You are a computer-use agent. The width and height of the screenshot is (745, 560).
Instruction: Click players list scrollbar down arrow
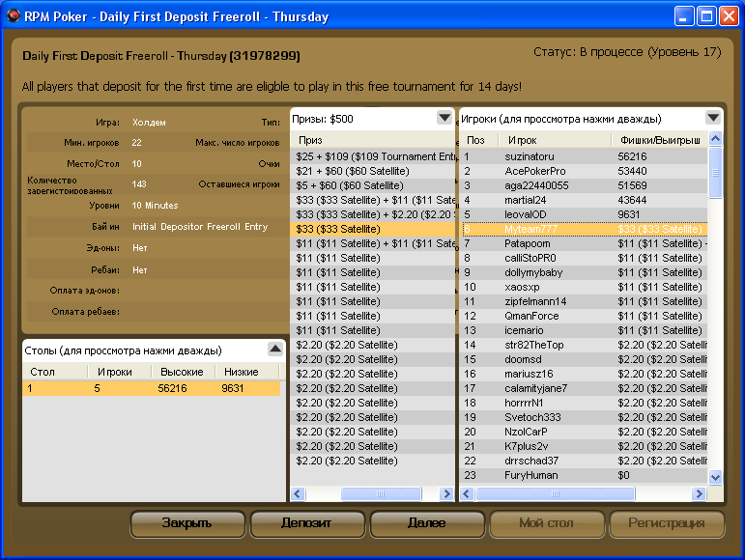715,476
